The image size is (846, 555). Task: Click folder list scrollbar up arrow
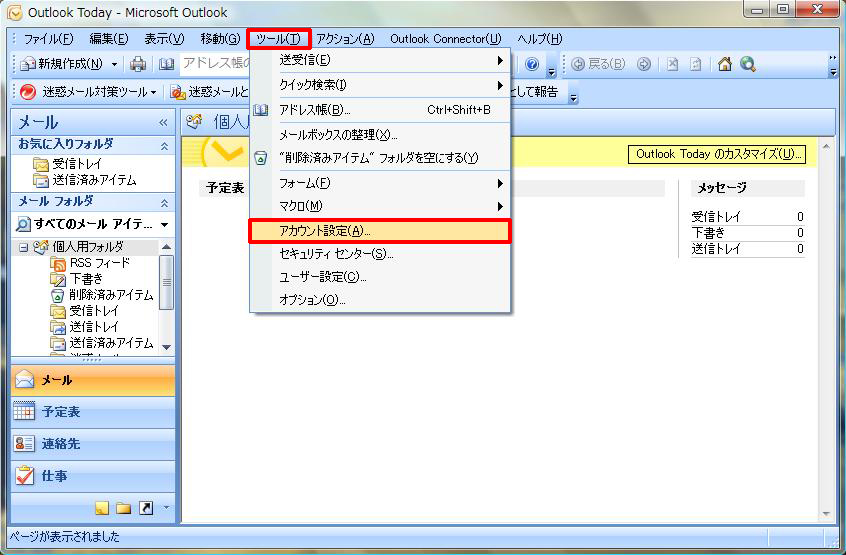click(167, 246)
